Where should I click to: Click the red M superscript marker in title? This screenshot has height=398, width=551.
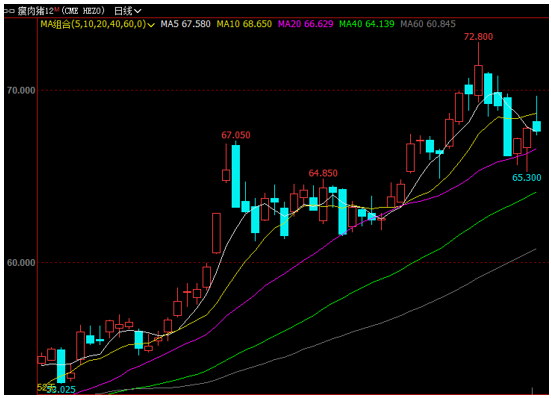[x=56, y=9]
